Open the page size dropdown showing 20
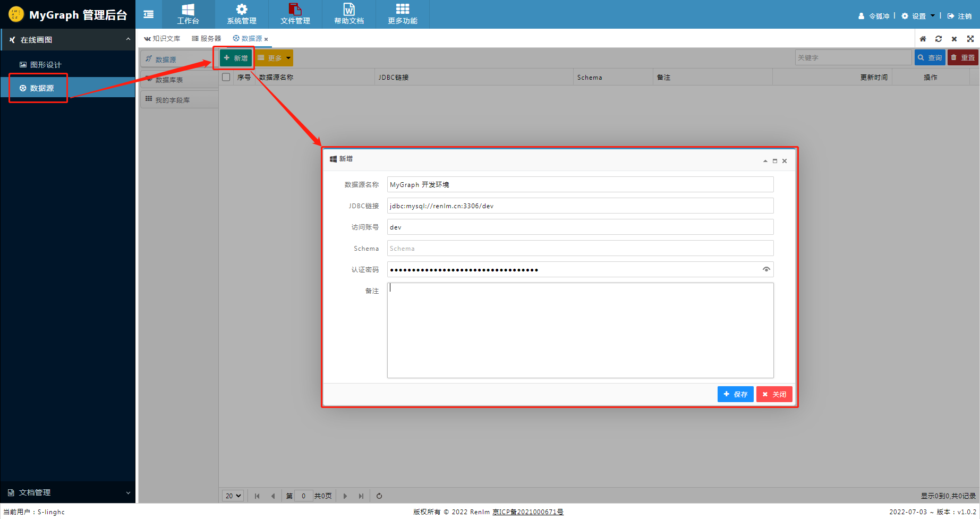 (233, 496)
